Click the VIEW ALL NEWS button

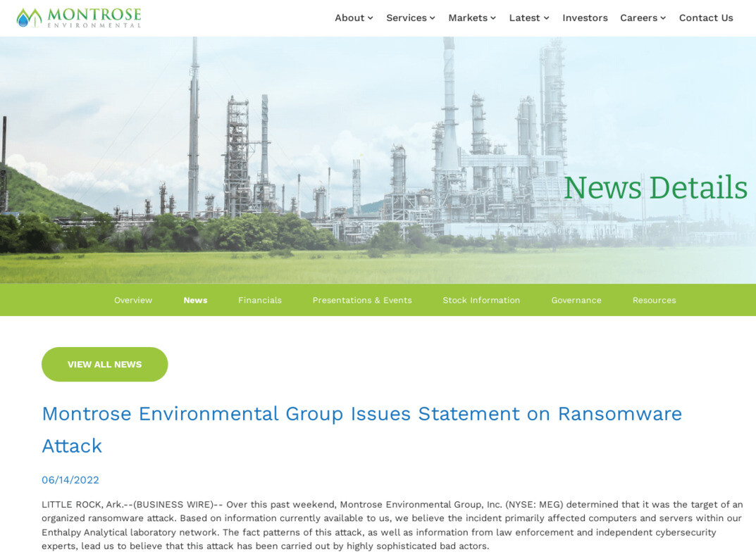click(104, 364)
